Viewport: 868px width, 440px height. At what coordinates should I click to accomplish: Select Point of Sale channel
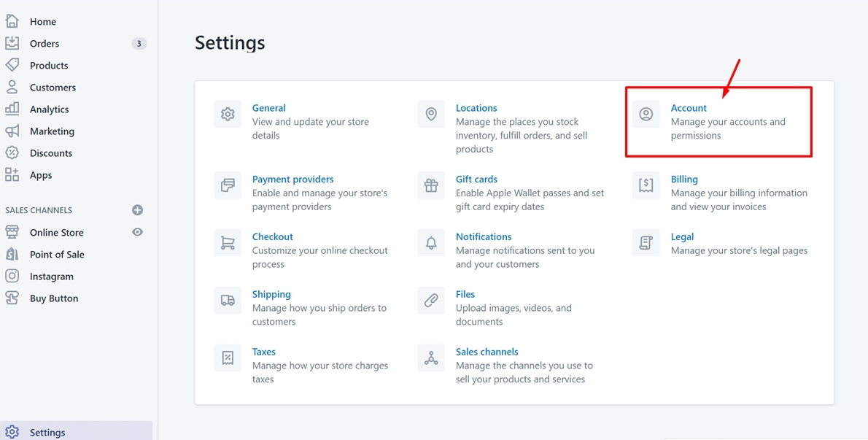point(57,255)
